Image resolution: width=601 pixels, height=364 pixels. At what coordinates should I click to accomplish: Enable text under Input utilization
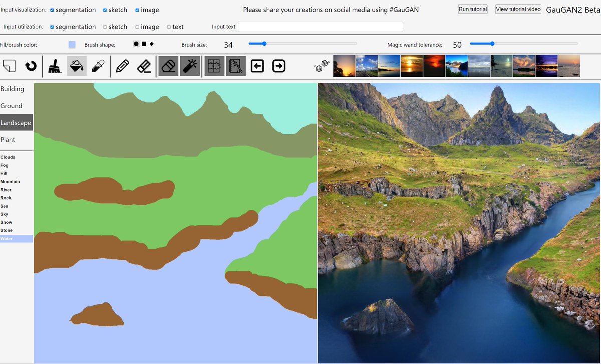(x=169, y=27)
